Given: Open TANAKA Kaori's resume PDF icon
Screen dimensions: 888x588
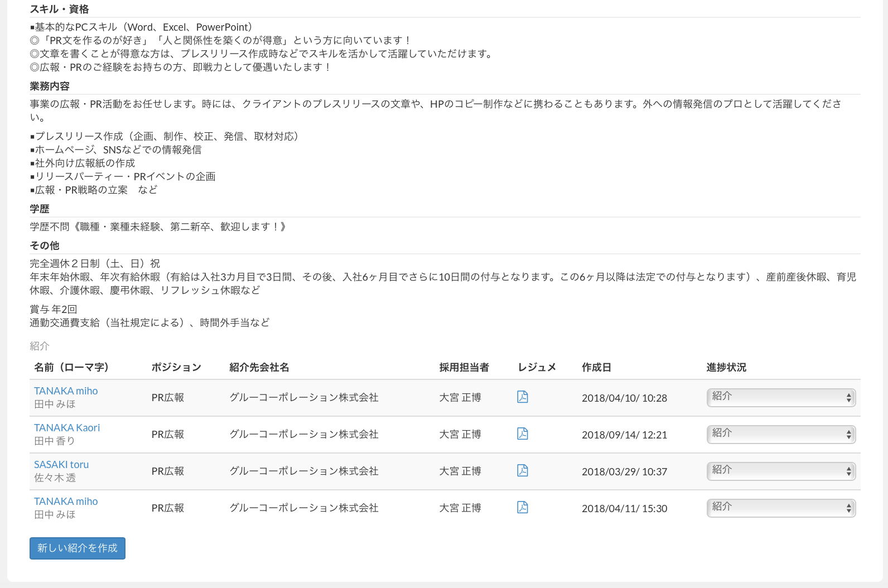Looking at the screenshot, I should [x=522, y=433].
